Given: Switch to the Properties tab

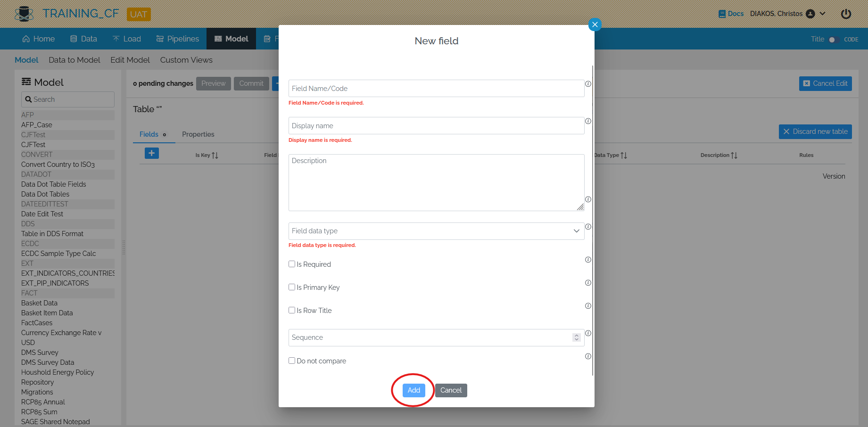Looking at the screenshot, I should 198,134.
